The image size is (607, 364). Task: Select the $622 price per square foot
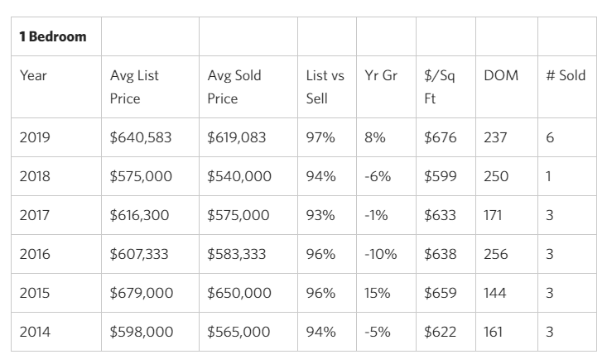[x=440, y=332]
